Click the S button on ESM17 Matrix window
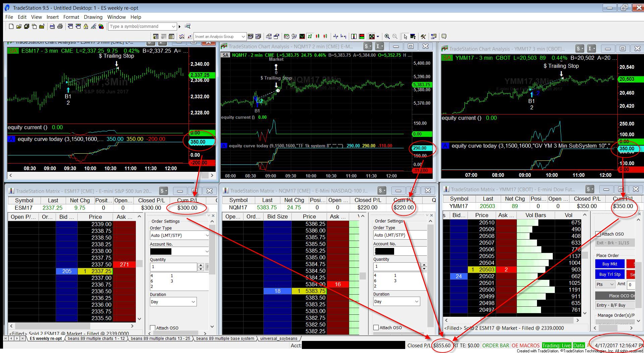 163,191
